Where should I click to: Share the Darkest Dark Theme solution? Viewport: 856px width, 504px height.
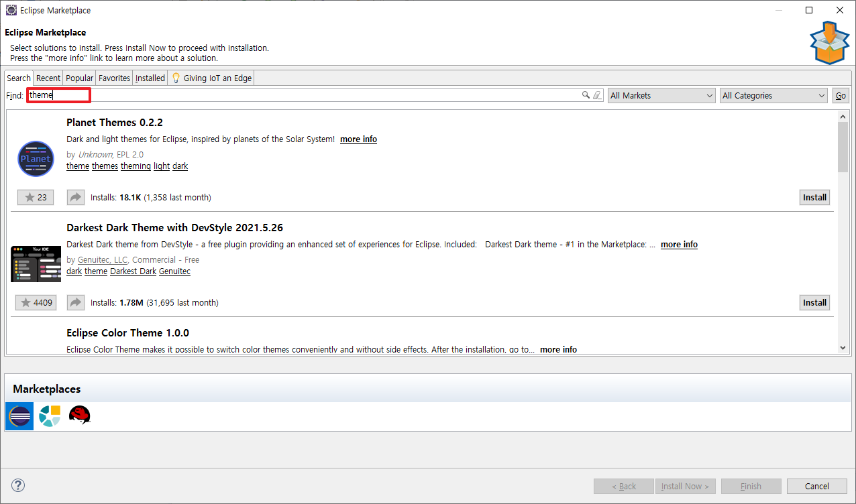(76, 302)
